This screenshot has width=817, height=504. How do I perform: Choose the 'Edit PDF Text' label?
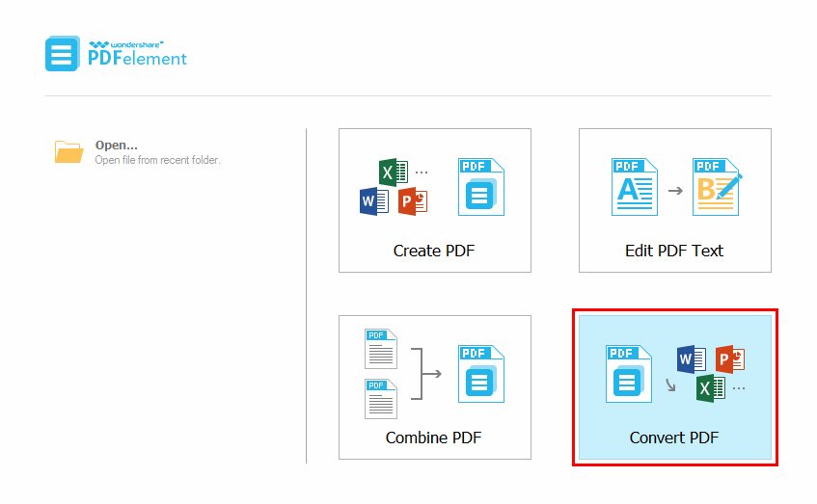click(674, 251)
